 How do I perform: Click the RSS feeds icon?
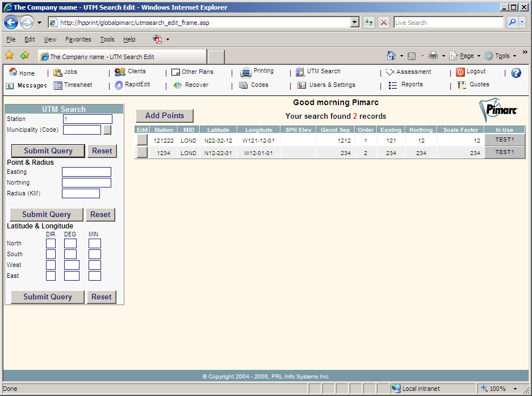pos(412,56)
